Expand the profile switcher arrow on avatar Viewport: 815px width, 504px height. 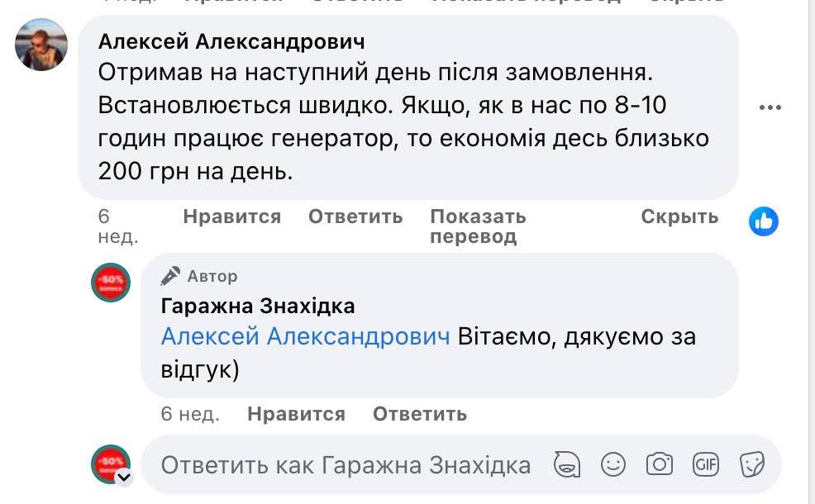pyautogui.click(x=124, y=477)
